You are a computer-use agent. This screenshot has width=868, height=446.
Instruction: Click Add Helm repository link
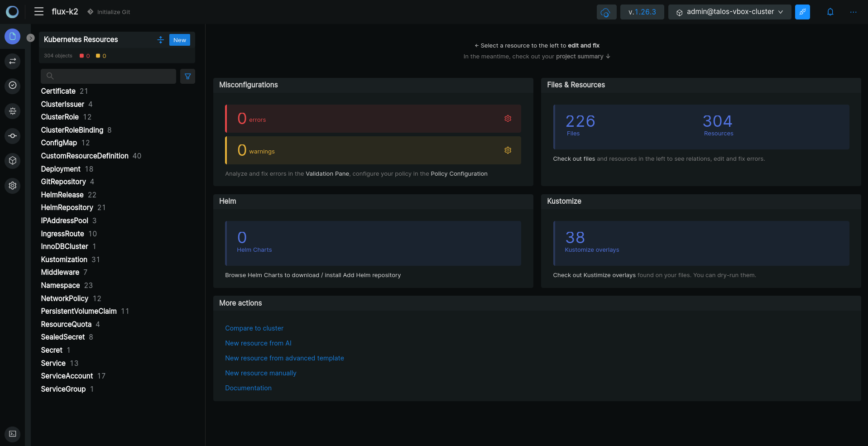pyautogui.click(x=372, y=275)
